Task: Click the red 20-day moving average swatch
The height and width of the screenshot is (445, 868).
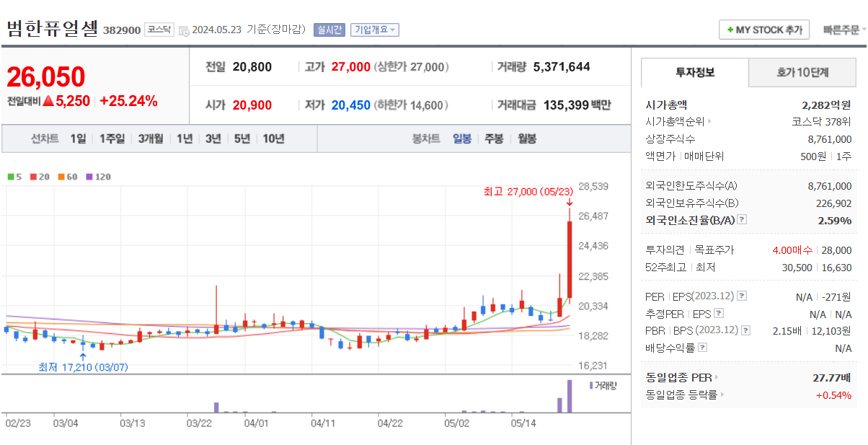Action: coord(33,177)
